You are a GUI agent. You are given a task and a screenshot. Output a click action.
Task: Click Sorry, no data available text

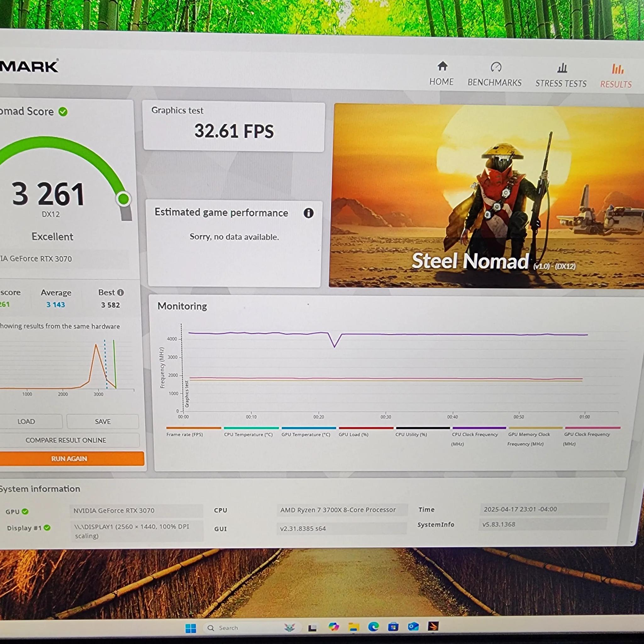[x=234, y=237]
